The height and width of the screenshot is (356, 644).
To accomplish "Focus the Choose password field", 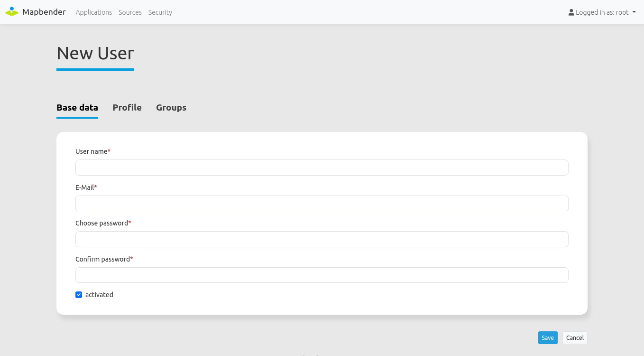I will (x=322, y=239).
